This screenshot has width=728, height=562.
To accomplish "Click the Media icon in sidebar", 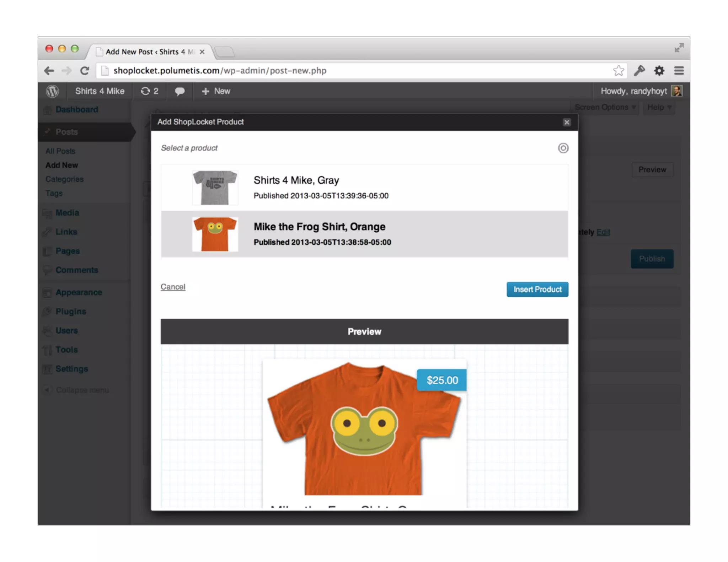I will [47, 213].
